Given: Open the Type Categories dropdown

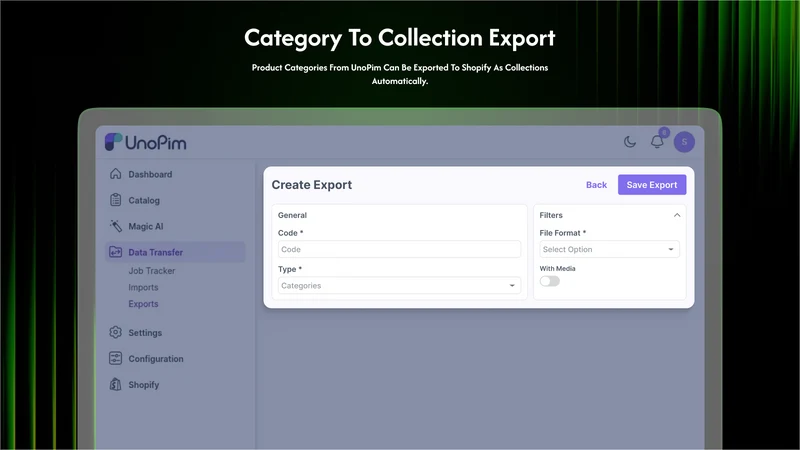Looking at the screenshot, I should pyautogui.click(x=399, y=286).
